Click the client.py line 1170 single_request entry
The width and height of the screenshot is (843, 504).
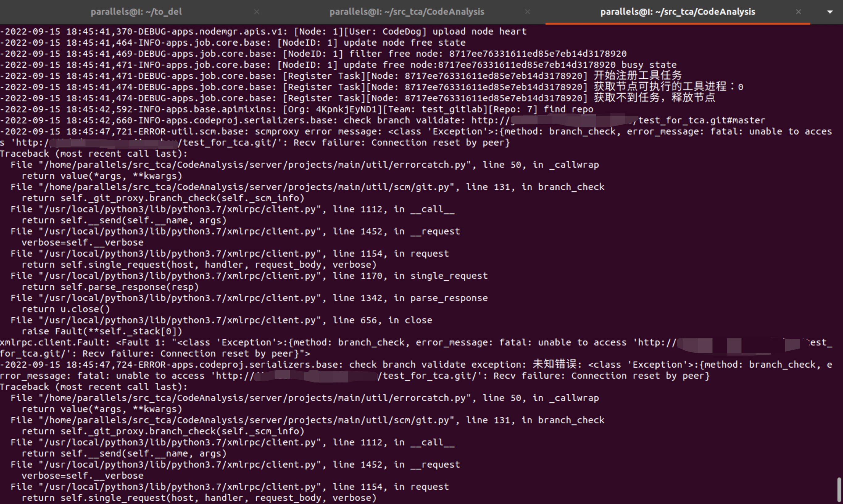coord(249,276)
